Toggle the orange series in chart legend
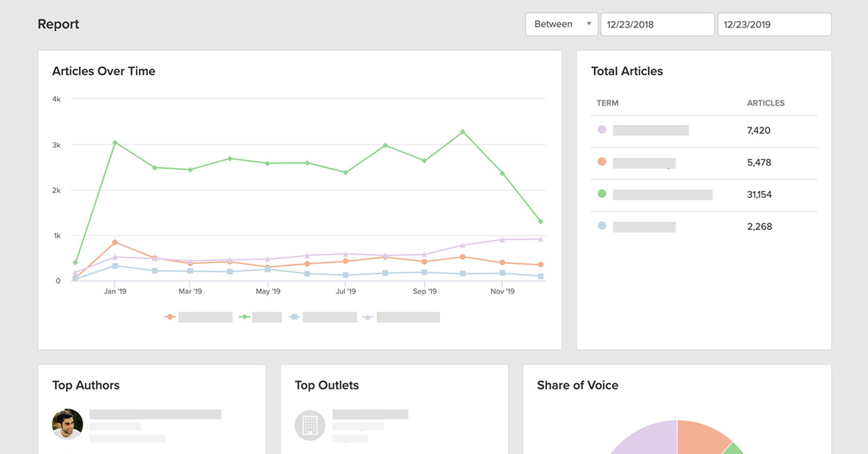This screenshot has height=454, width=868. pyautogui.click(x=198, y=317)
